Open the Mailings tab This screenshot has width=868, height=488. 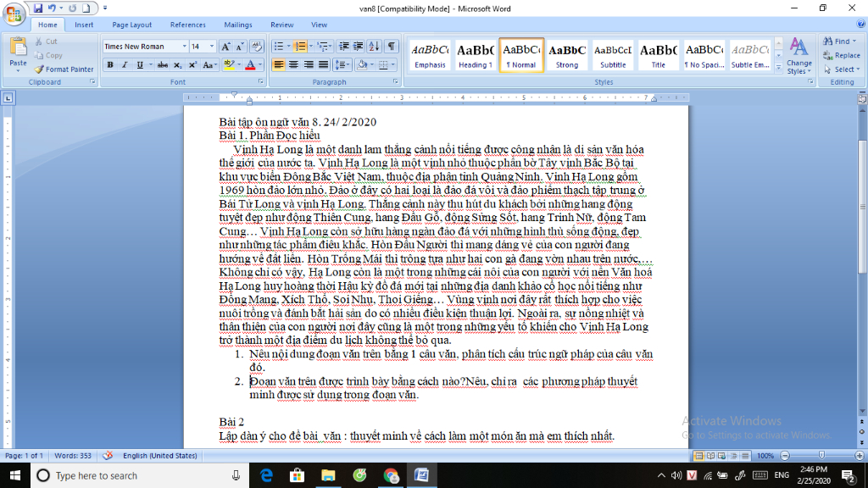238,25
